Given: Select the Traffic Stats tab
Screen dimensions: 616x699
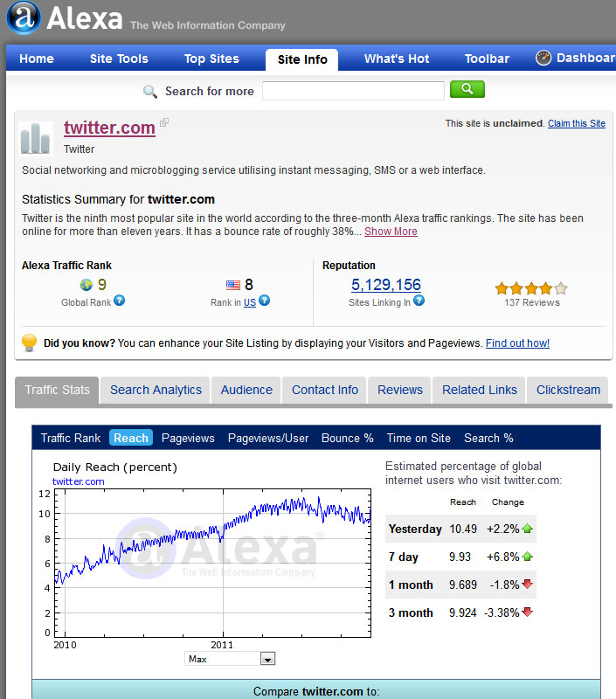Looking at the screenshot, I should click(x=57, y=390).
